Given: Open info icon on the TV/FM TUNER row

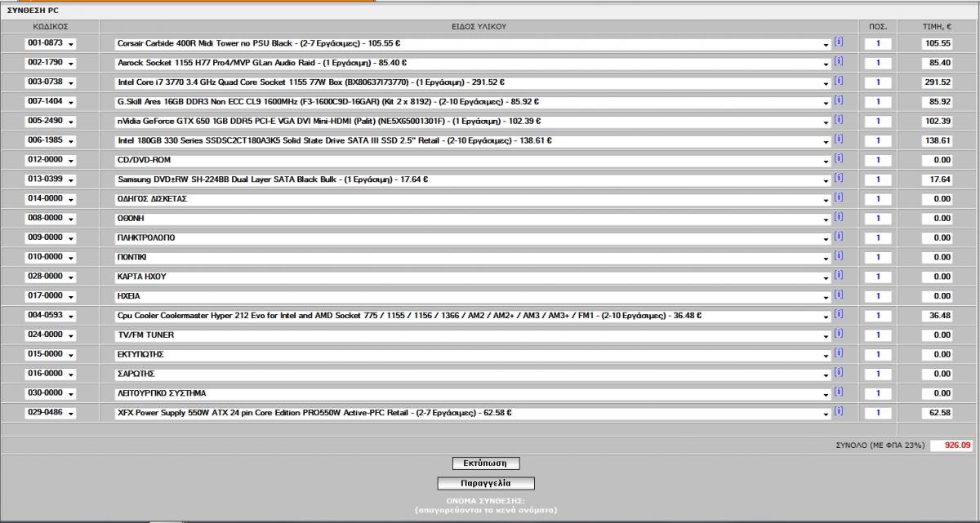Looking at the screenshot, I should point(839,334).
